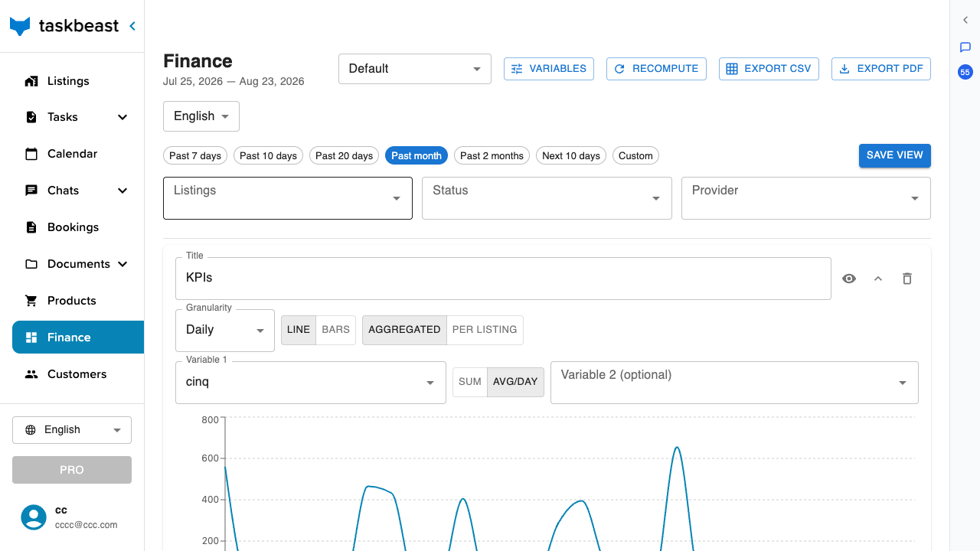The height and width of the screenshot is (551, 980).
Task: Click the PRO upgrade button
Action: [72, 470]
